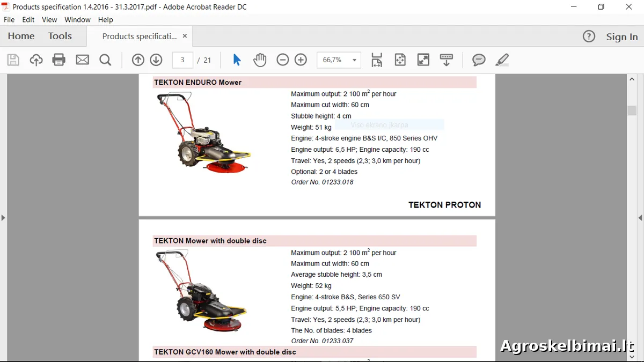Open the Window menu
Image resolution: width=644 pixels, height=362 pixels.
78,19
